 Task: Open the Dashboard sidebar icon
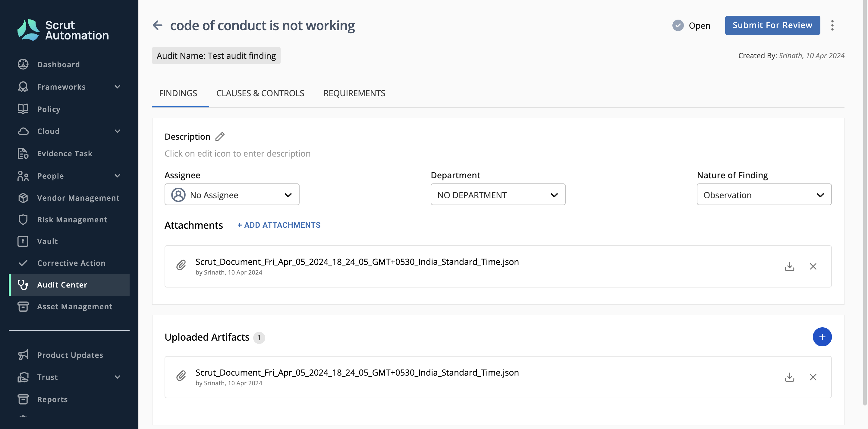tap(23, 64)
